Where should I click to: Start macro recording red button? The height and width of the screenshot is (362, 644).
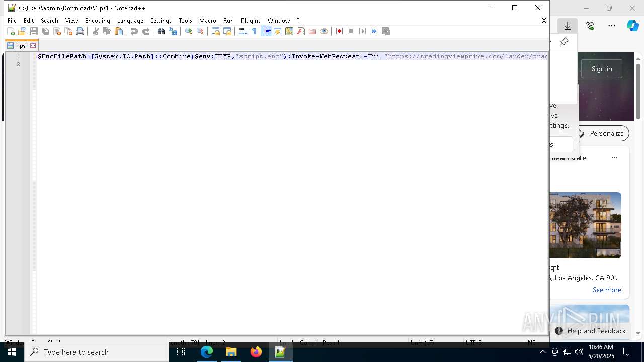339,31
